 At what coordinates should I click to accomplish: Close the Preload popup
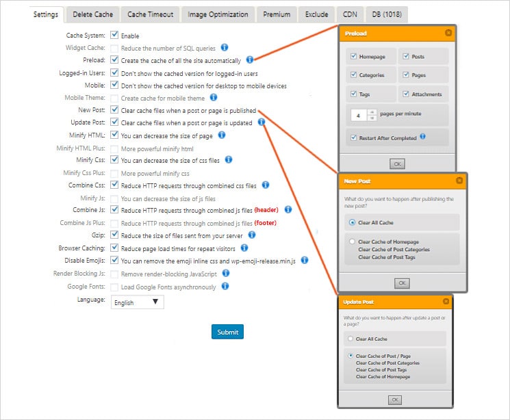tap(448, 33)
